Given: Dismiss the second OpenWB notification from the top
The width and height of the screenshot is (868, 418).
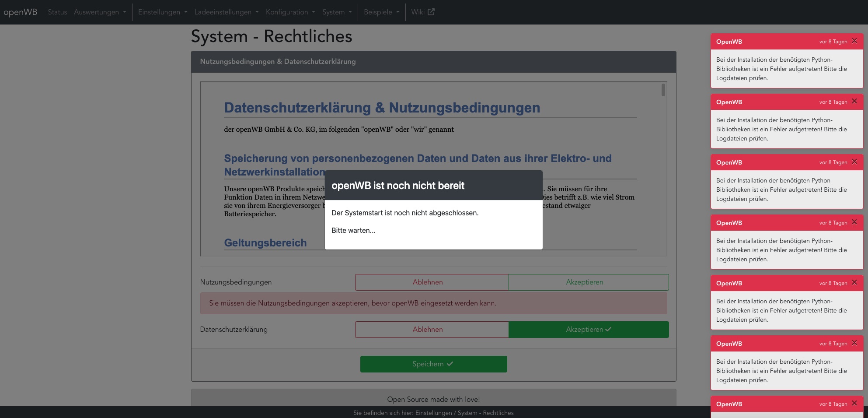Looking at the screenshot, I should tap(854, 101).
